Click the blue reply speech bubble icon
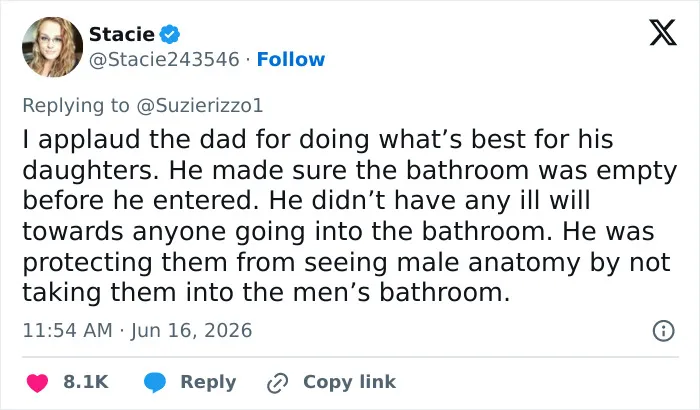This screenshot has height=410, width=700. click(x=155, y=382)
